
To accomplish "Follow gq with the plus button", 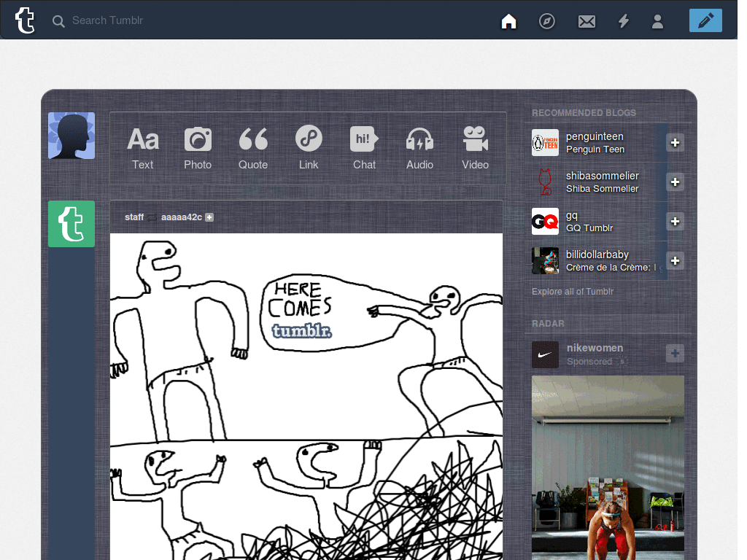I will [x=675, y=222].
